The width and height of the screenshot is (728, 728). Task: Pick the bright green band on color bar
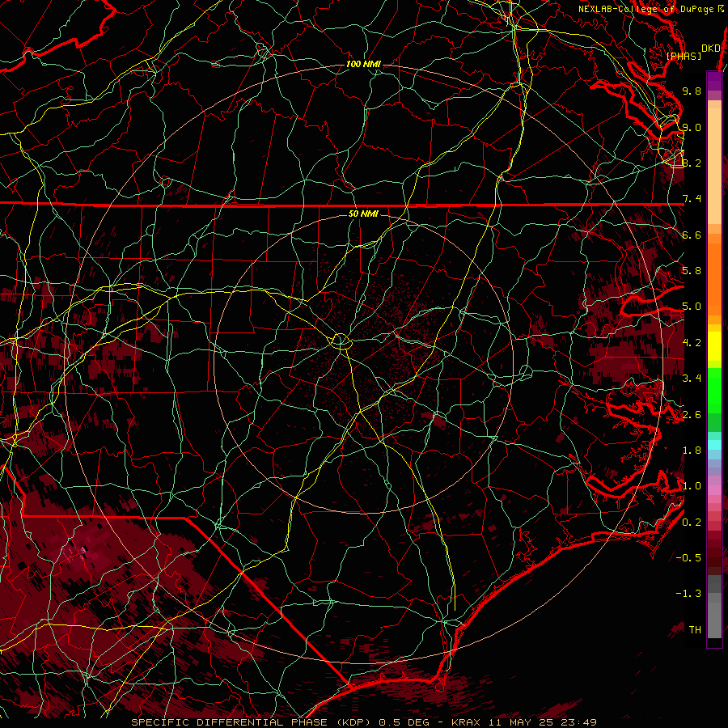[x=714, y=391]
